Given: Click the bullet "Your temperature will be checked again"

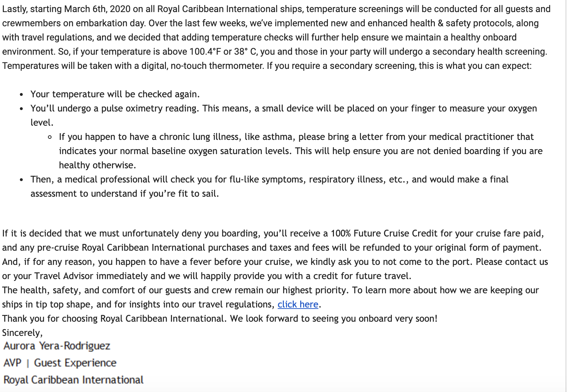Looking at the screenshot, I should (115, 94).
